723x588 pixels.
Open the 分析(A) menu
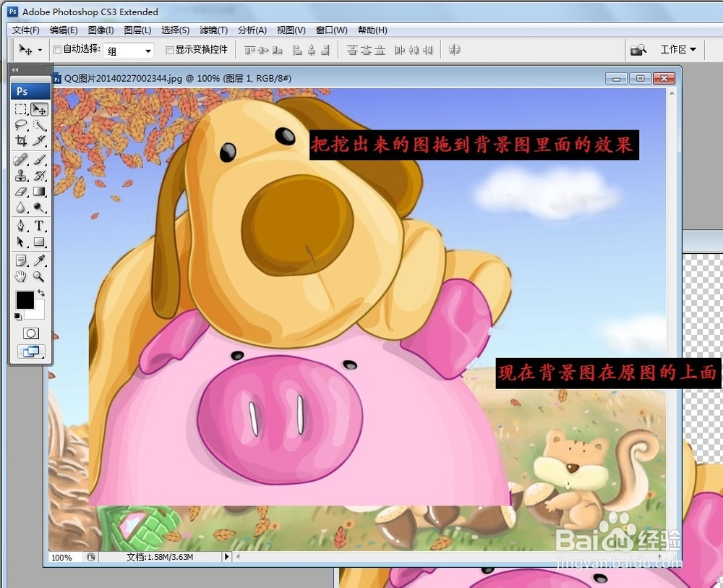point(252,30)
